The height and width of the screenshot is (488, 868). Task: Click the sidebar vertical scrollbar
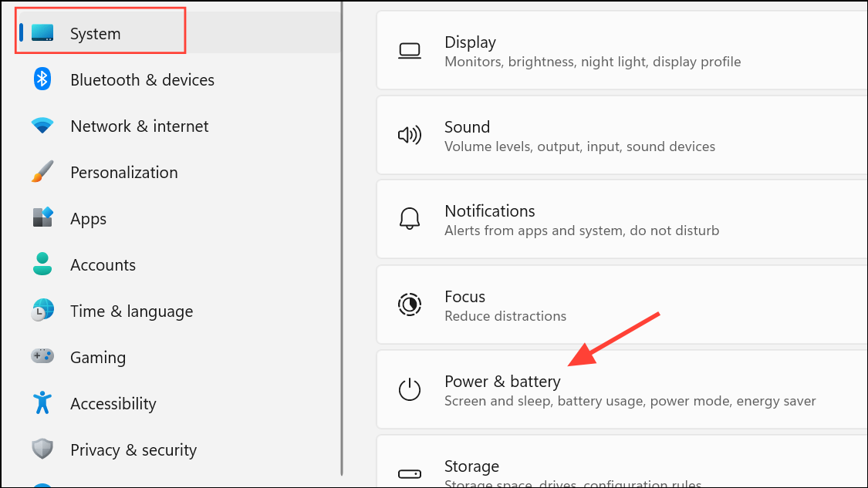click(x=342, y=231)
